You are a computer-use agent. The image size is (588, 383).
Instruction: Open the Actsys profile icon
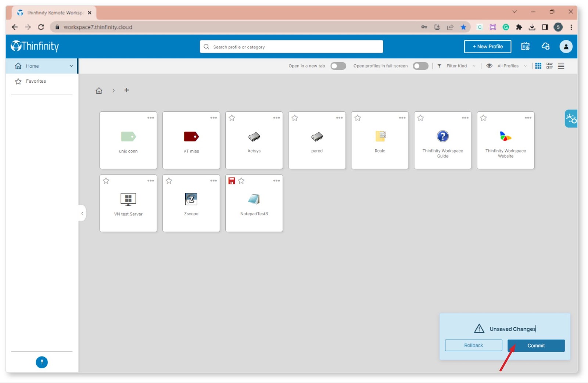[x=254, y=137]
